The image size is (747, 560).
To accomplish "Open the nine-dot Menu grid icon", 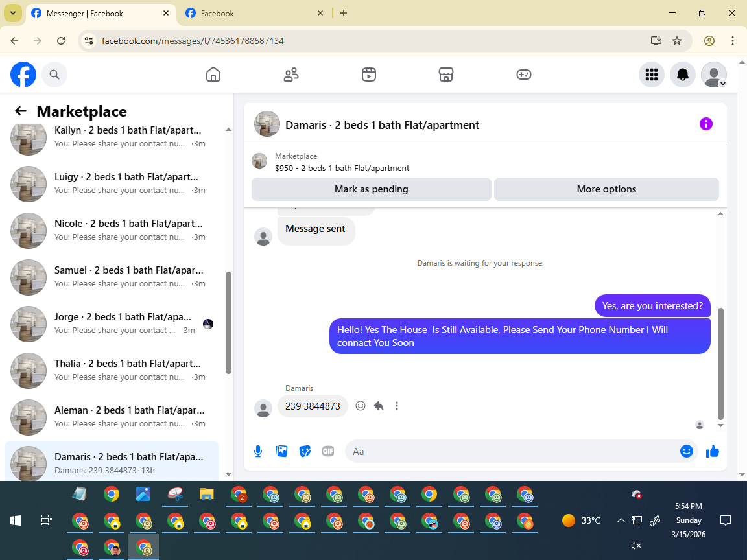I will point(651,75).
